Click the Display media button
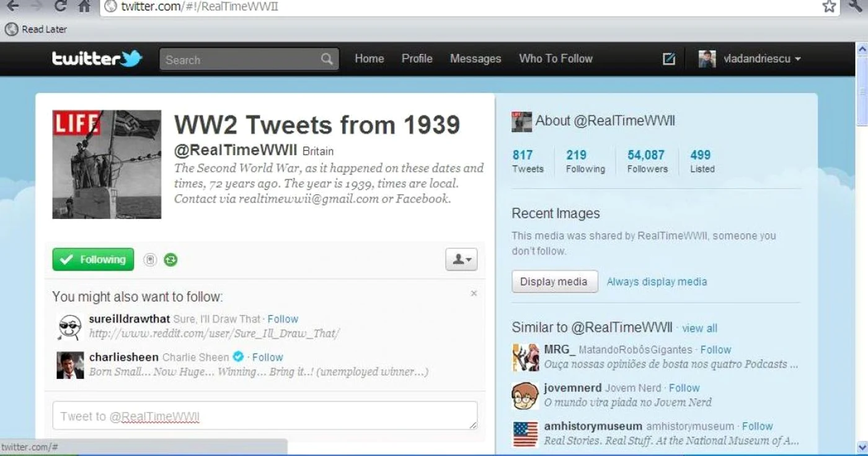 coord(554,282)
